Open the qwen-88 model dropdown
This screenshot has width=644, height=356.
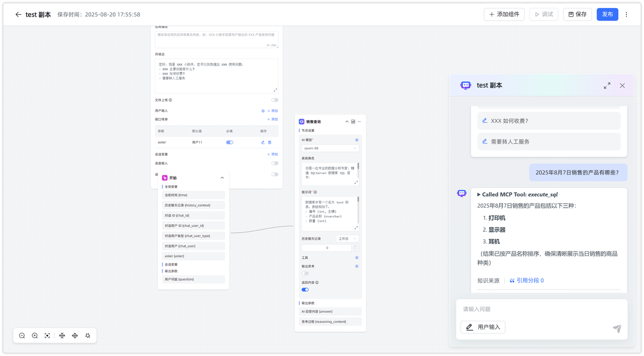pos(330,148)
